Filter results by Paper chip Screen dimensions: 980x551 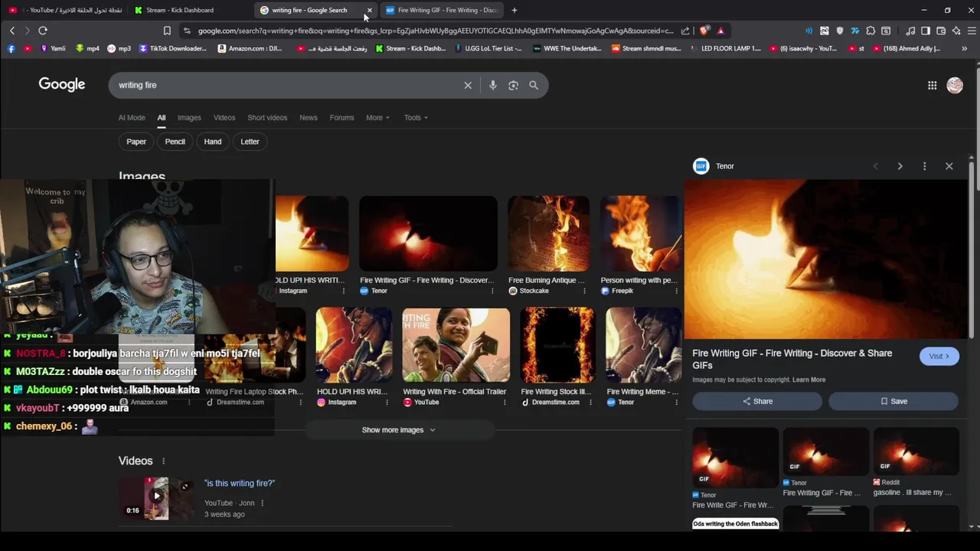point(136,142)
